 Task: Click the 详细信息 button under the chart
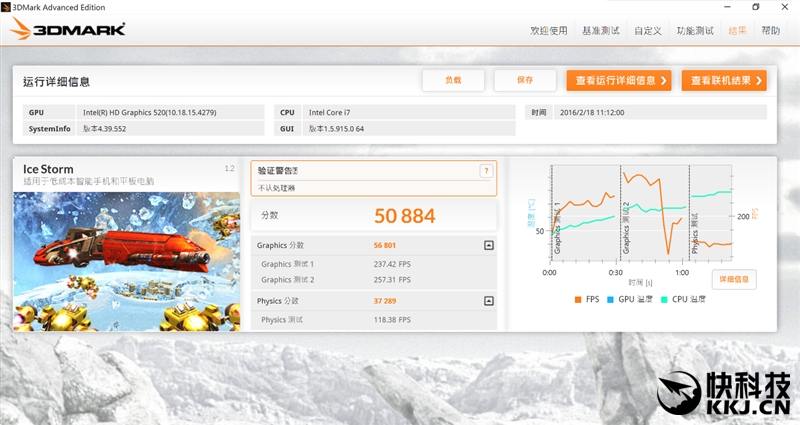point(734,279)
